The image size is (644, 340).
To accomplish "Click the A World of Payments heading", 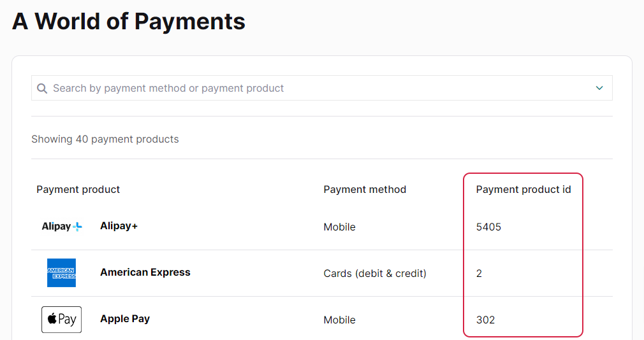I will pos(129,21).
